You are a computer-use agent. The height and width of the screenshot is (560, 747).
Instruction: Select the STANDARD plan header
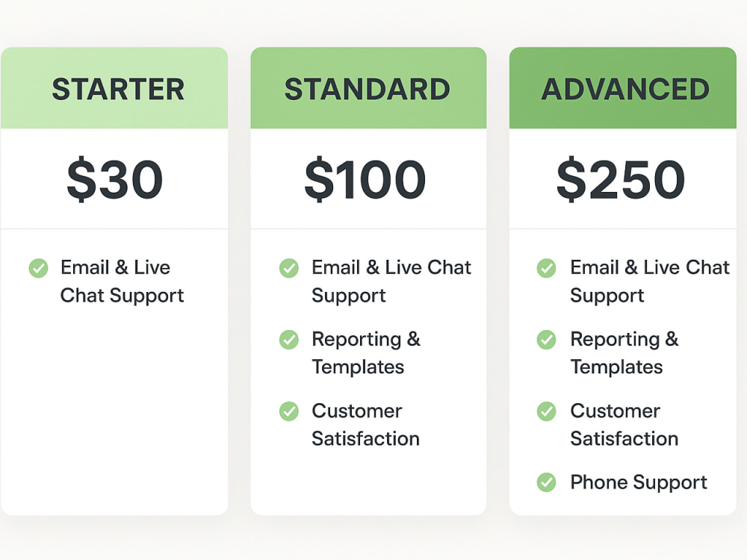click(x=368, y=88)
